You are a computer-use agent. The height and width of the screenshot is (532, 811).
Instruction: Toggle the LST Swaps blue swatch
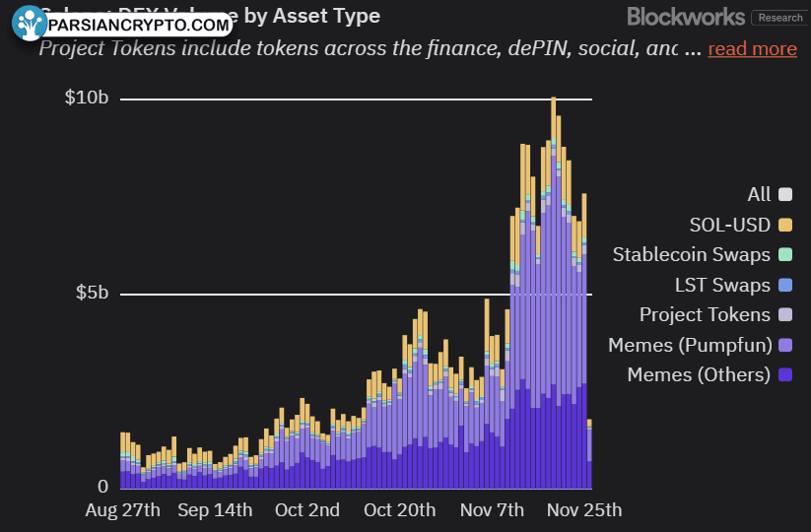(785, 285)
